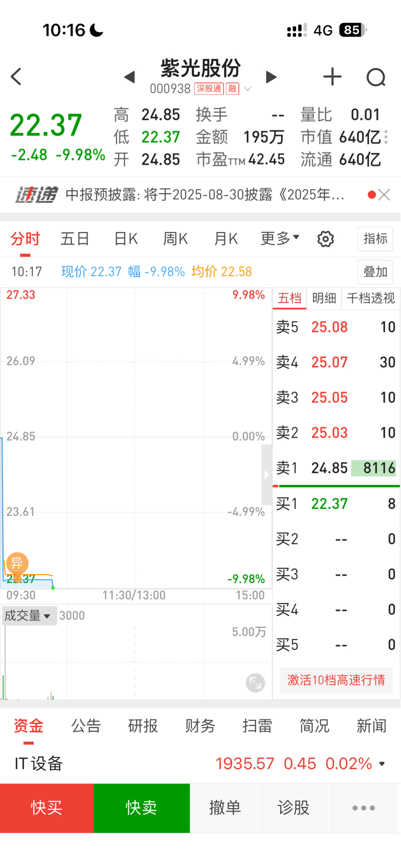401x868 pixels.
Task: Open the search magnifier icon
Action: pyautogui.click(x=375, y=77)
